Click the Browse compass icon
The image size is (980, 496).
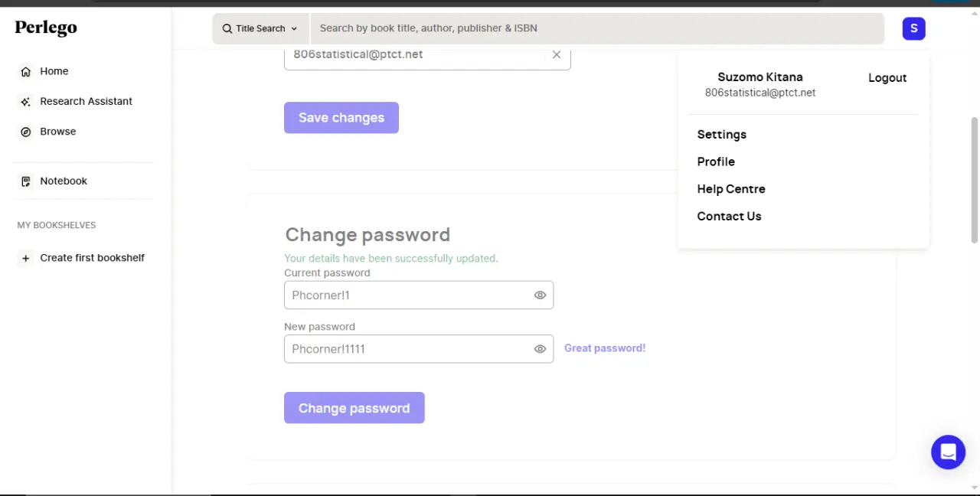pyautogui.click(x=25, y=132)
